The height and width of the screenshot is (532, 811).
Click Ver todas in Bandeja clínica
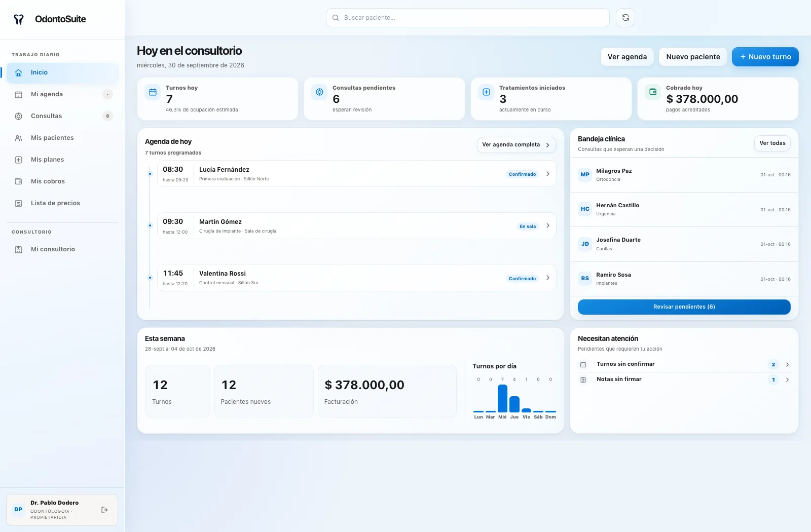pos(772,143)
